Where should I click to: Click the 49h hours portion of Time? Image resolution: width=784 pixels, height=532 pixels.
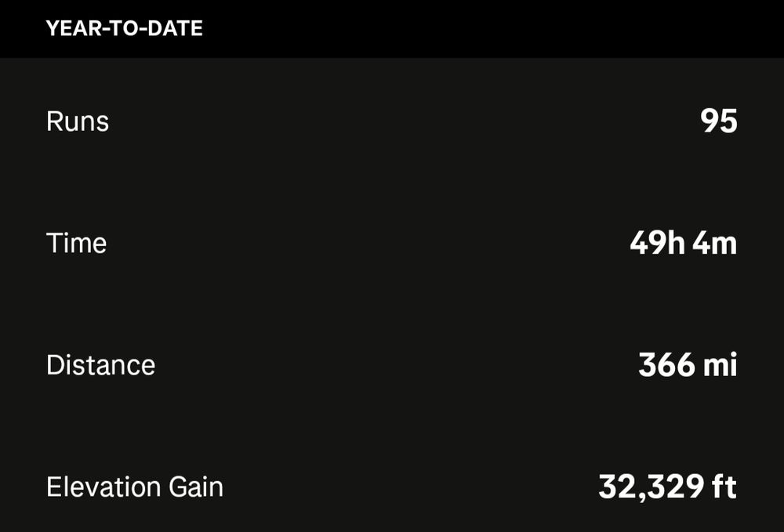pos(657,243)
